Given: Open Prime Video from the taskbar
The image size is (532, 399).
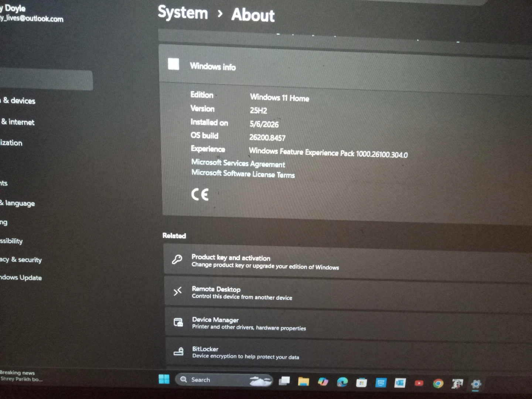Looking at the screenshot, I should click(x=381, y=383).
